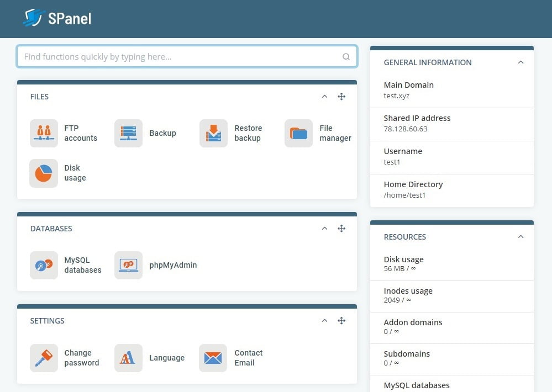552x392 pixels.
Task: Collapse the Resources panel
Action: pos(521,237)
